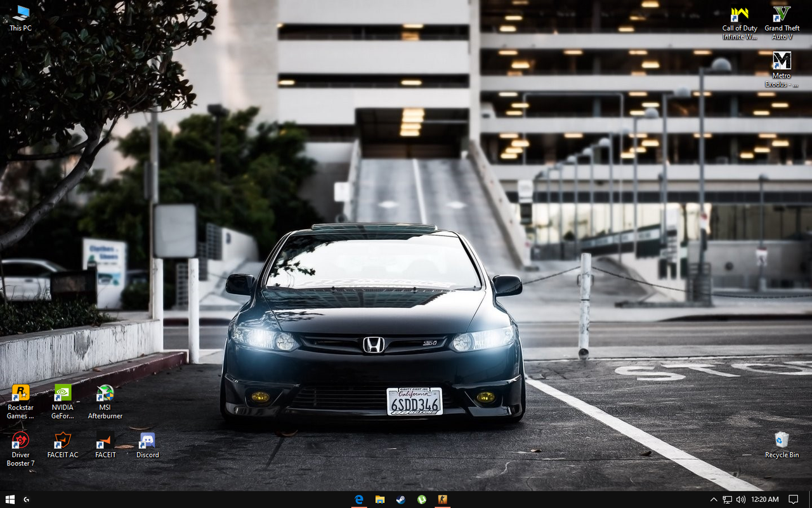The image size is (812, 508).
Task: Open NVIDIA GeForce Experience shortcut
Action: pos(63,401)
